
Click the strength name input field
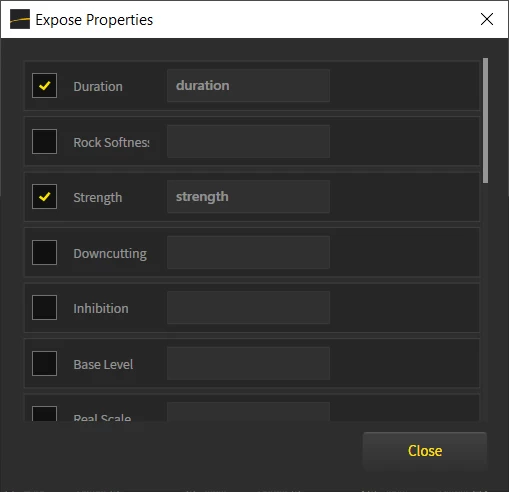click(248, 197)
